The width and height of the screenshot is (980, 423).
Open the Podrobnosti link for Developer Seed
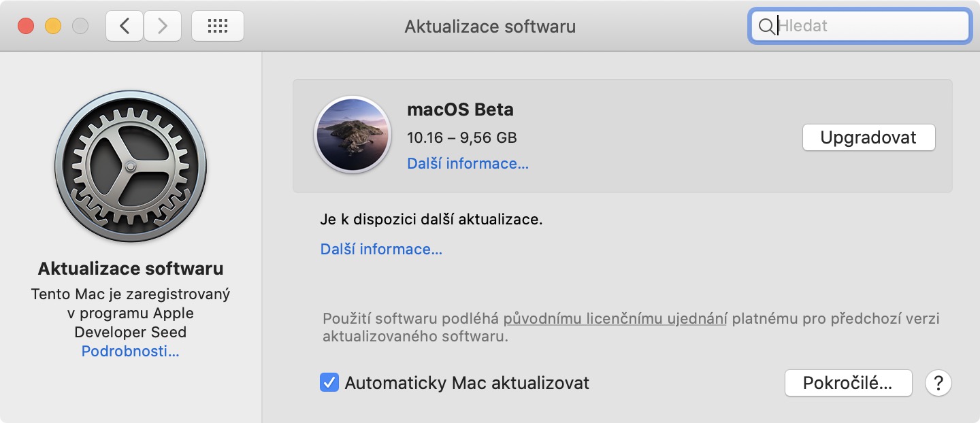(130, 352)
